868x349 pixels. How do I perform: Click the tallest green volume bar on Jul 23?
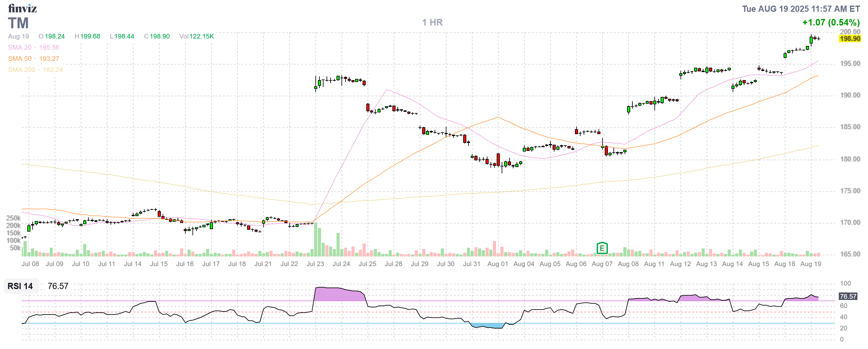click(x=316, y=239)
